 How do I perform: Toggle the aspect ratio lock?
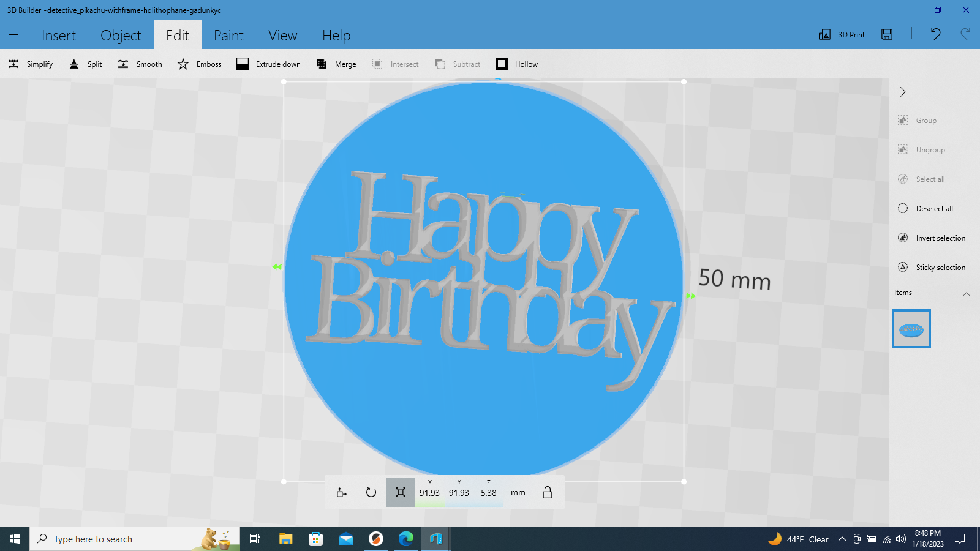tap(548, 492)
